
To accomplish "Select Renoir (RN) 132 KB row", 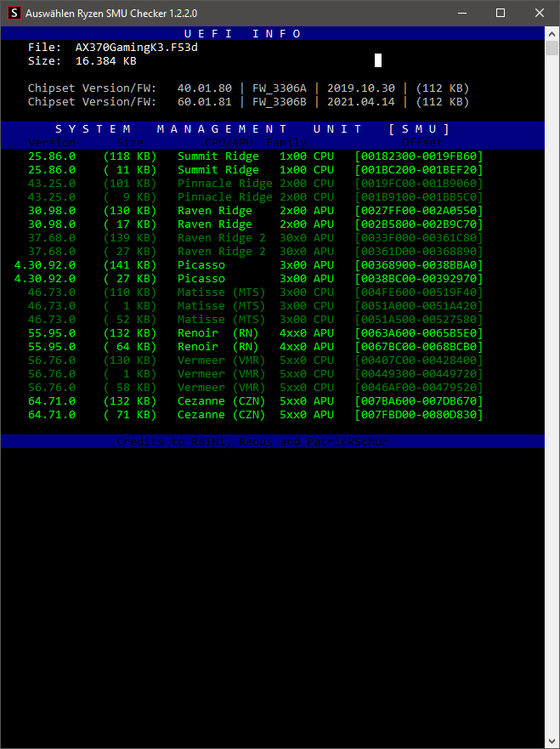I will coord(256,333).
